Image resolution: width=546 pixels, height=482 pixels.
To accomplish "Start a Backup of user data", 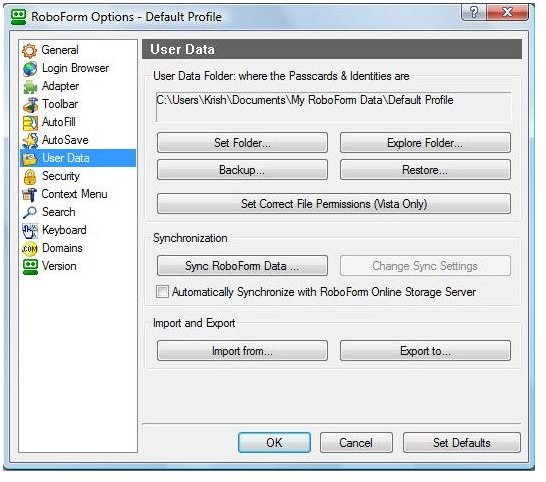I will (242, 170).
